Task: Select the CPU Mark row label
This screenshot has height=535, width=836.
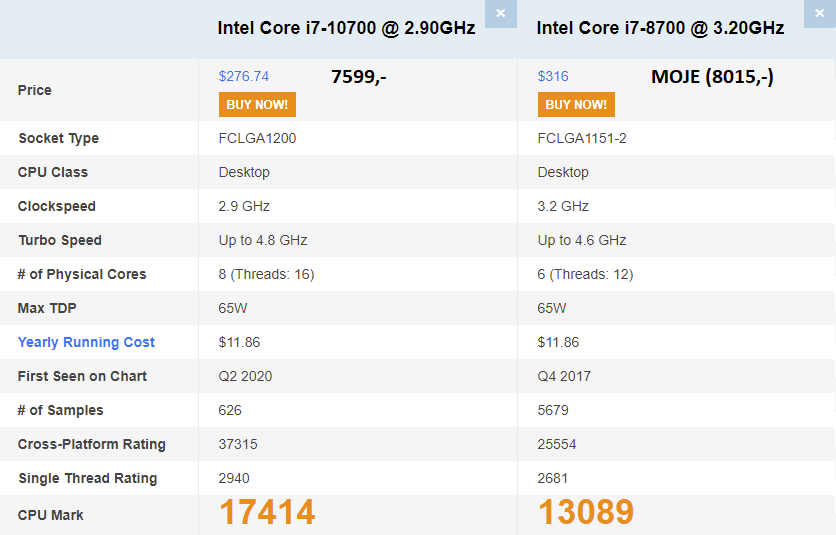Action: [51, 515]
